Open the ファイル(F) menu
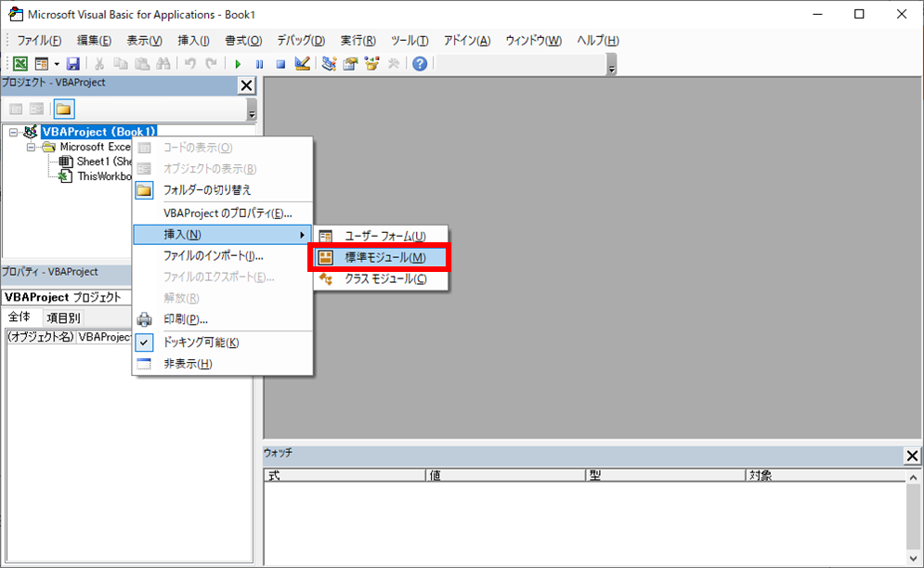924x568 pixels. 39,41
